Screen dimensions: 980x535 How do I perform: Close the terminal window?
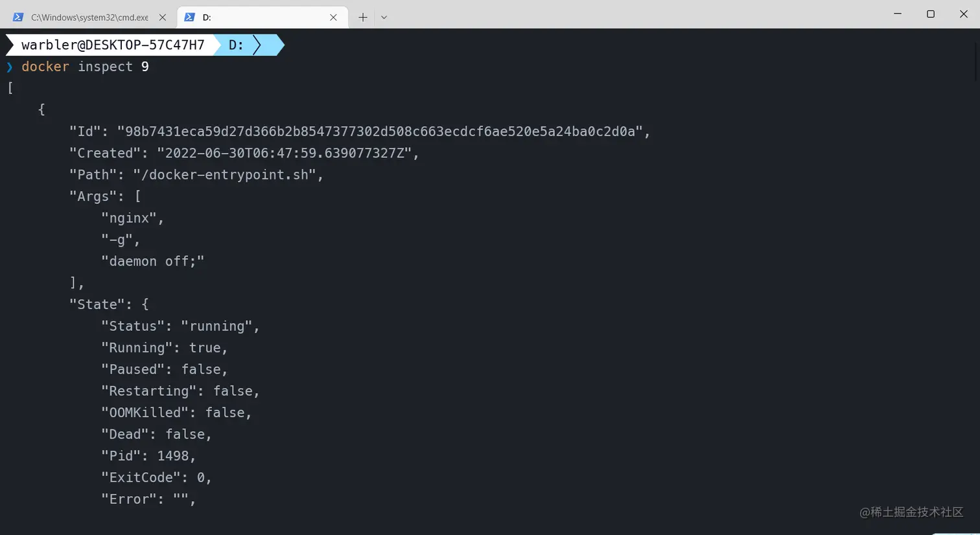click(x=964, y=14)
